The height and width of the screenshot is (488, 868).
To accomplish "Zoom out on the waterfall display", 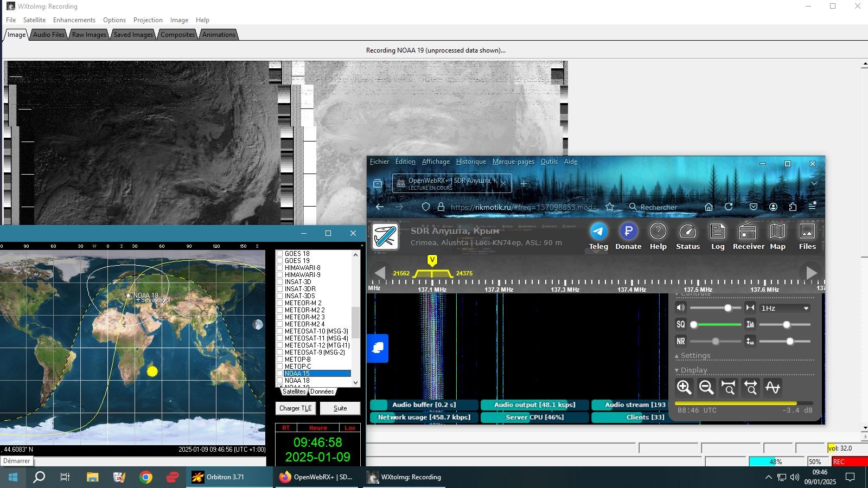I will click(x=706, y=387).
